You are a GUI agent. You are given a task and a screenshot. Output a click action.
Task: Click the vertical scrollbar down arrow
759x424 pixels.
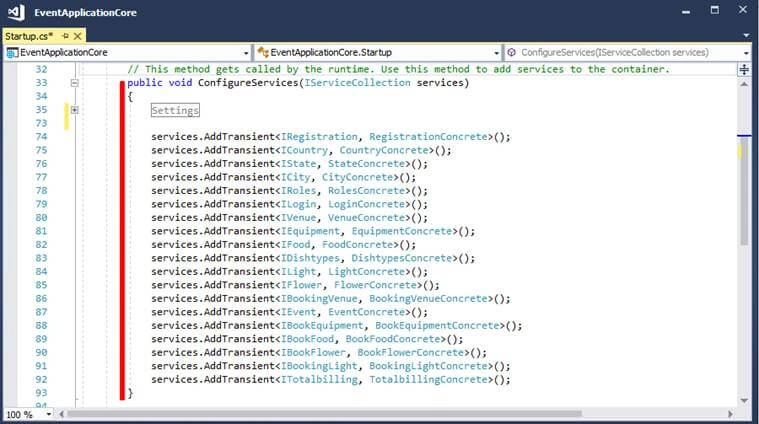click(x=744, y=401)
